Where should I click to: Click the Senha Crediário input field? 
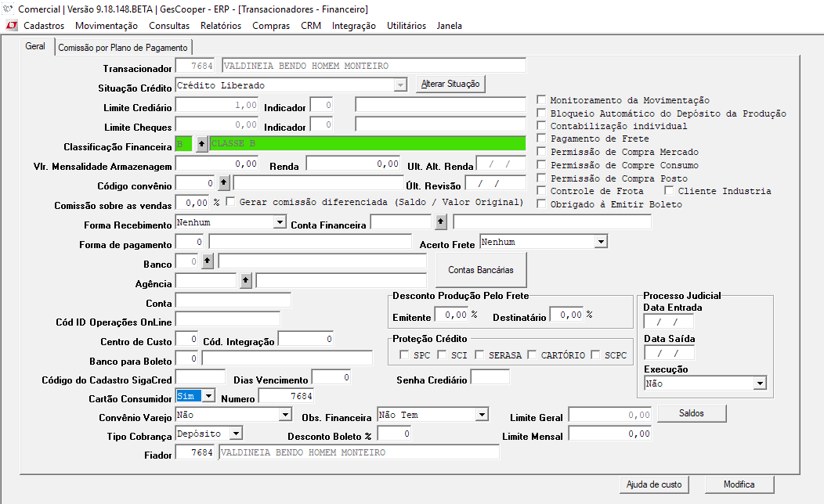pyautogui.click(x=490, y=377)
